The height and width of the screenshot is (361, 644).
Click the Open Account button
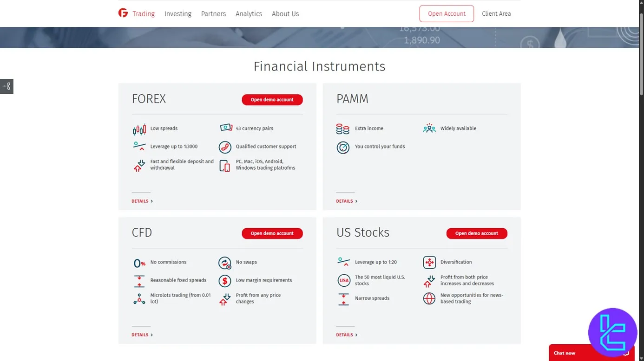447,14
